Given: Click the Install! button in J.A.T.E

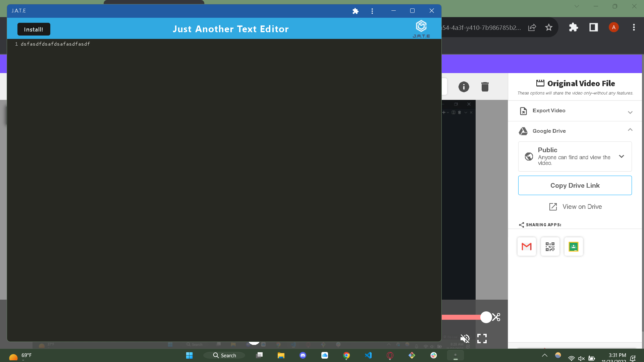Looking at the screenshot, I should click(x=34, y=29).
